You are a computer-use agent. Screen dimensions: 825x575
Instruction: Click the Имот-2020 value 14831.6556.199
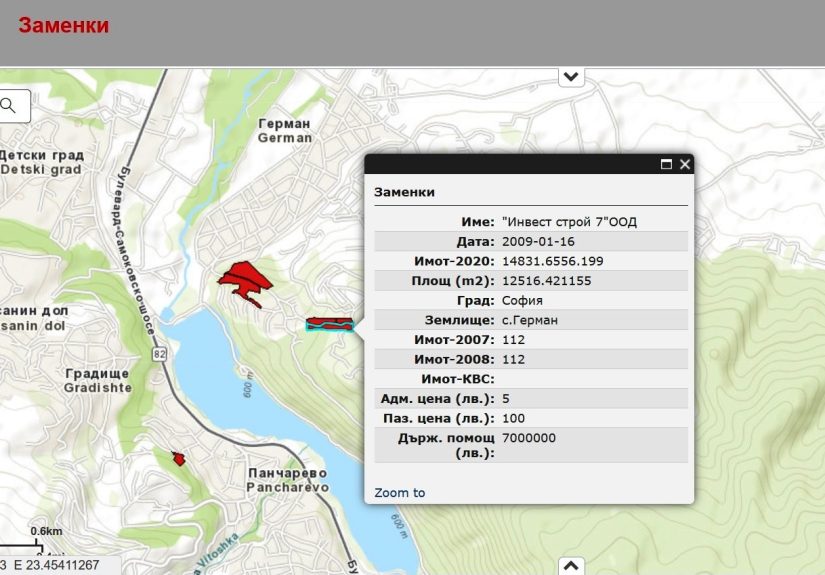[x=552, y=261]
